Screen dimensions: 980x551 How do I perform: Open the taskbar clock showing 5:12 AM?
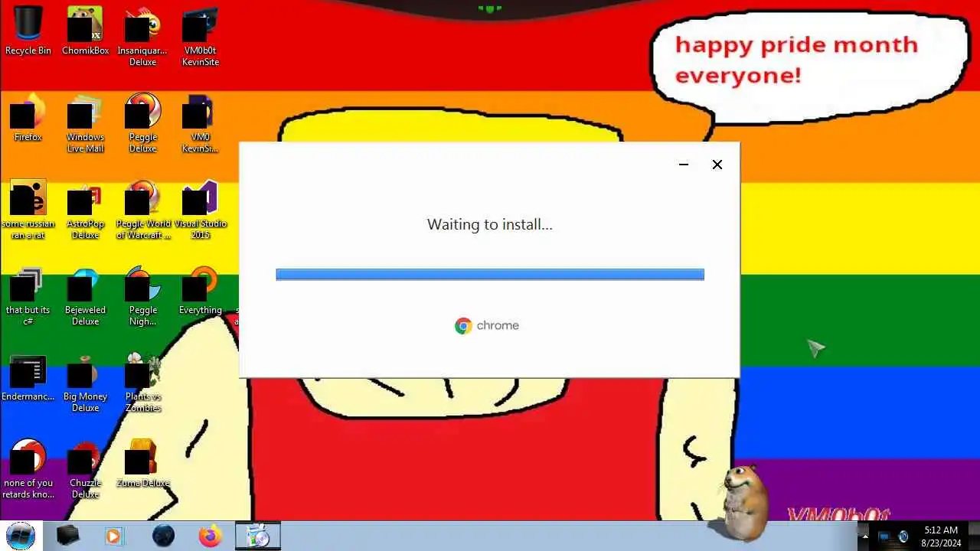click(x=940, y=536)
